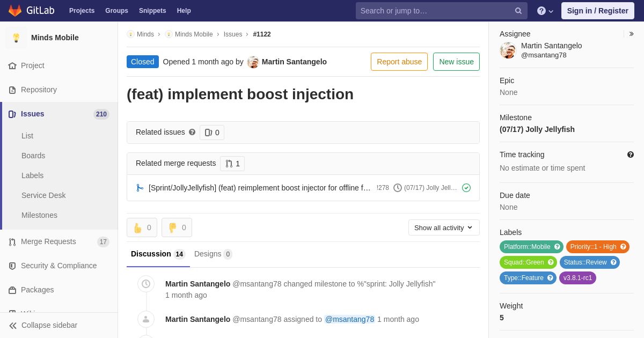Click the Related issues help icon

click(x=192, y=132)
